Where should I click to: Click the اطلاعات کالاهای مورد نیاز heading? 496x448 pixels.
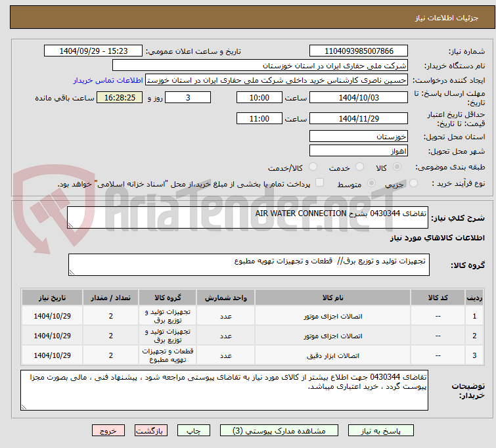(x=437, y=238)
